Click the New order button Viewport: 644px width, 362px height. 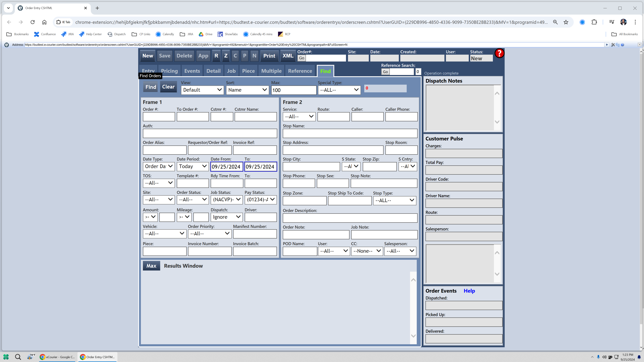[148, 56]
